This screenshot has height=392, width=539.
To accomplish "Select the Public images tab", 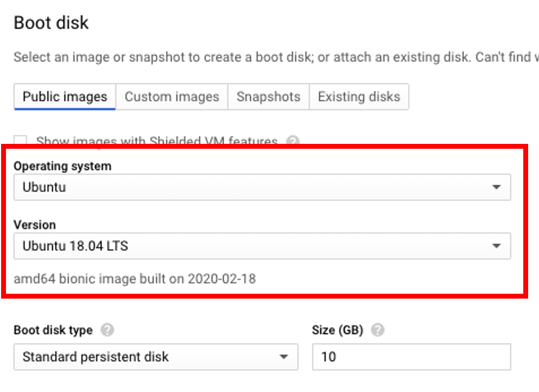I will (x=65, y=97).
